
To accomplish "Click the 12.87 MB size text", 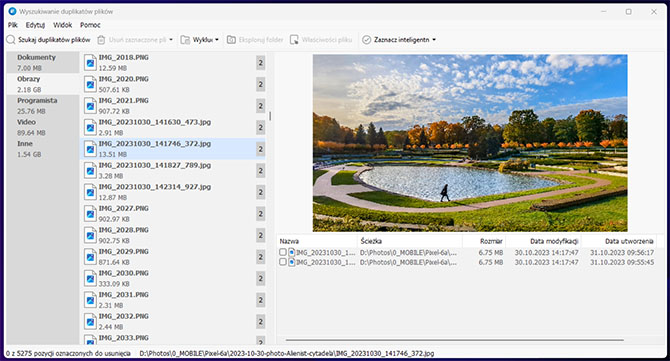I will coord(113,197).
